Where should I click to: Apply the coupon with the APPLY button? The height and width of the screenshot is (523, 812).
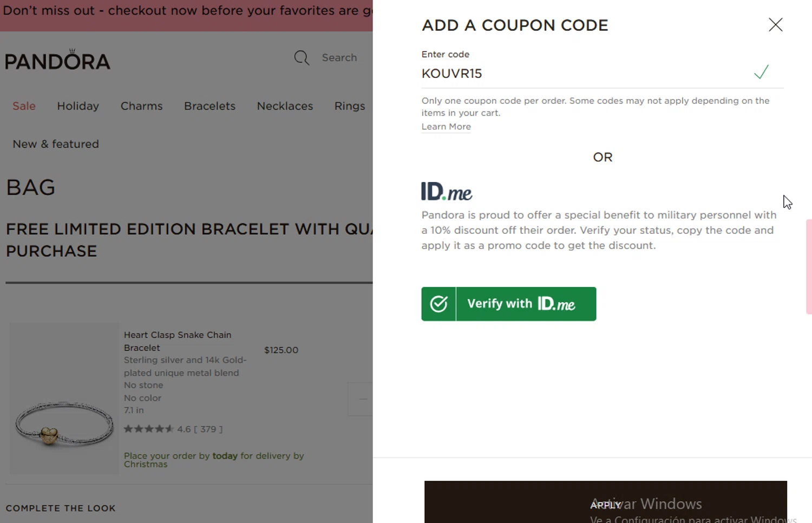pos(605,504)
